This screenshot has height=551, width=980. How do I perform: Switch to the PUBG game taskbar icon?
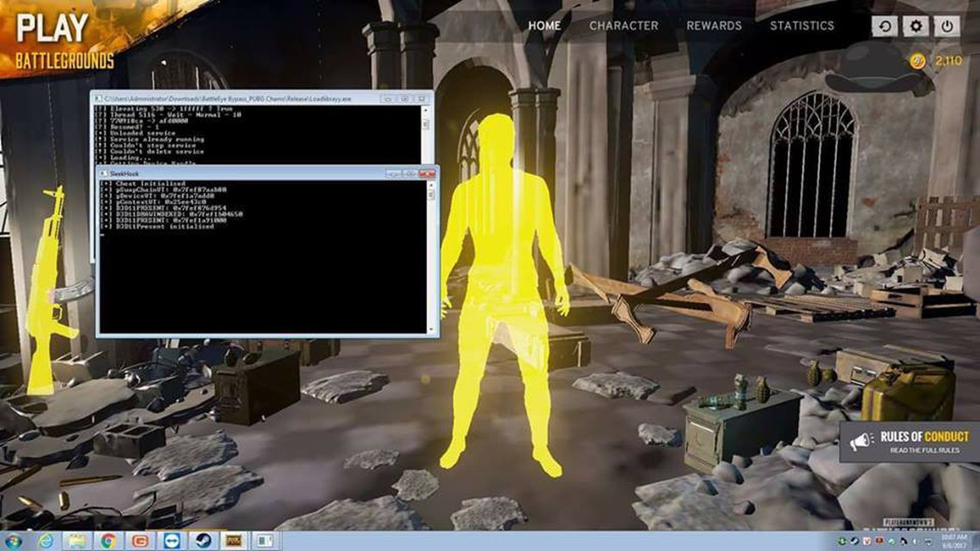[232, 540]
